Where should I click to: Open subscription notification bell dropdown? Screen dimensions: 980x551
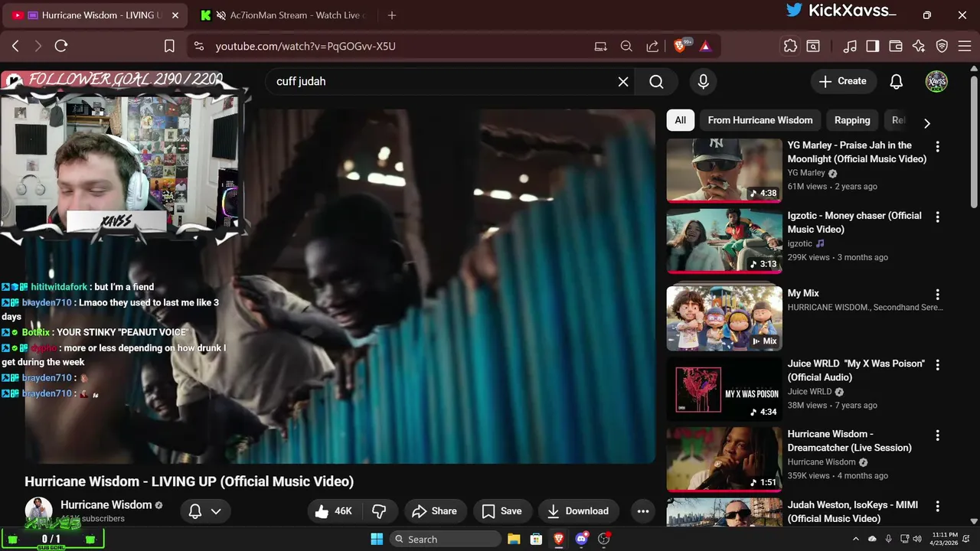tap(204, 511)
